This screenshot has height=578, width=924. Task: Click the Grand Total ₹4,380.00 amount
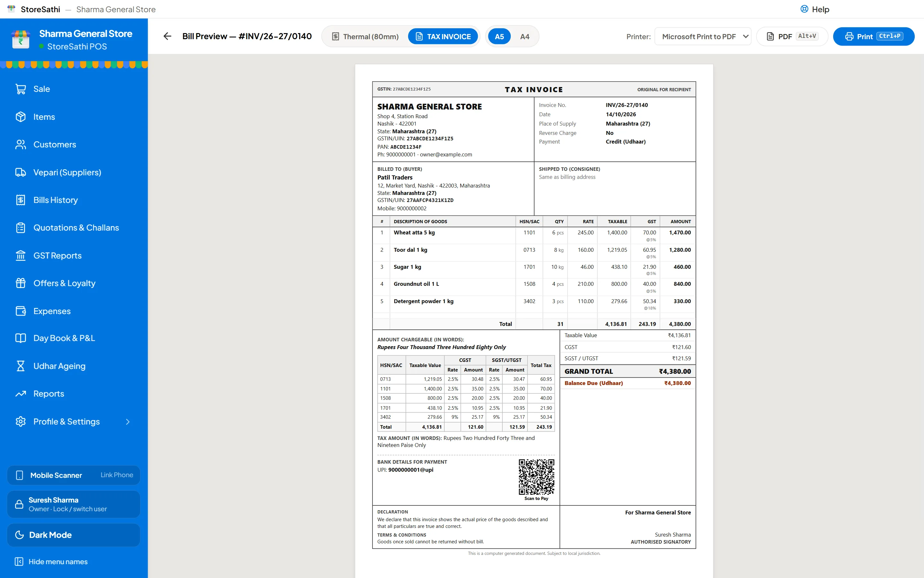[x=675, y=372]
